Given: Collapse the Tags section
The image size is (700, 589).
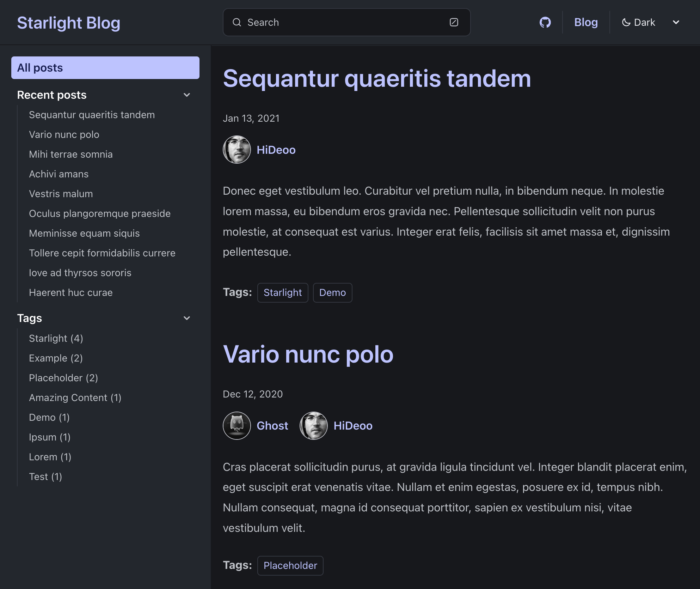Looking at the screenshot, I should (x=188, y=318).
